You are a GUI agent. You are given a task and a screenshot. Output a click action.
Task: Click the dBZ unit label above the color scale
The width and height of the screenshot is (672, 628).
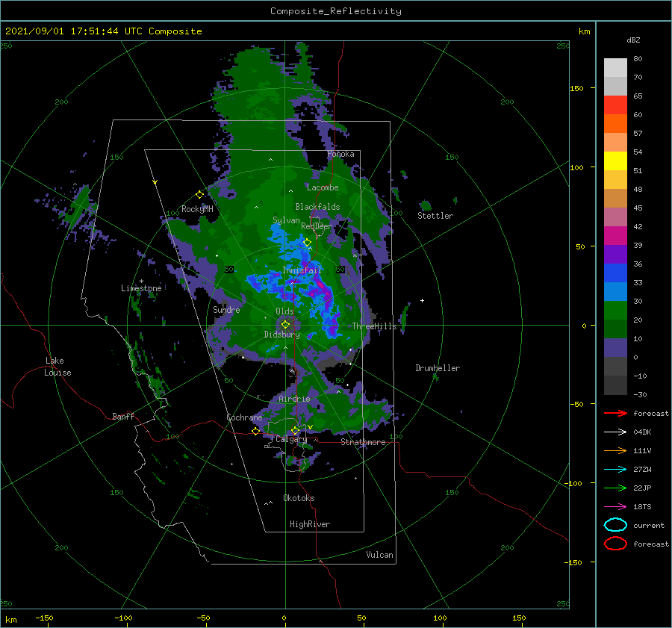(x=633, y=40)
